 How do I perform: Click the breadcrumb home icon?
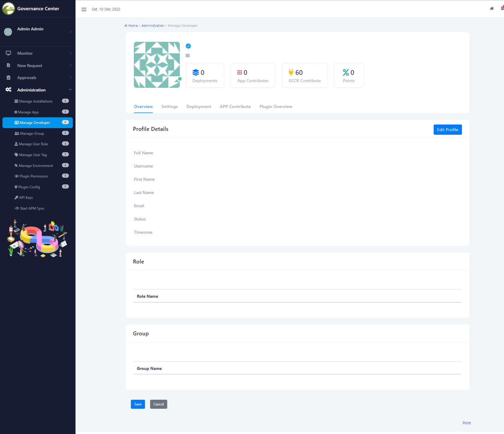click(x=126, y=26)
